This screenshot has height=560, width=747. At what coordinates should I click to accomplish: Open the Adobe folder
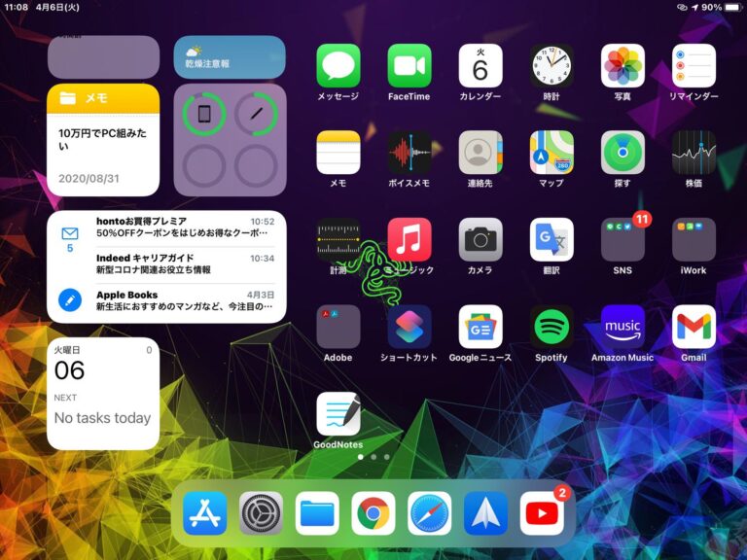(338, 327)
